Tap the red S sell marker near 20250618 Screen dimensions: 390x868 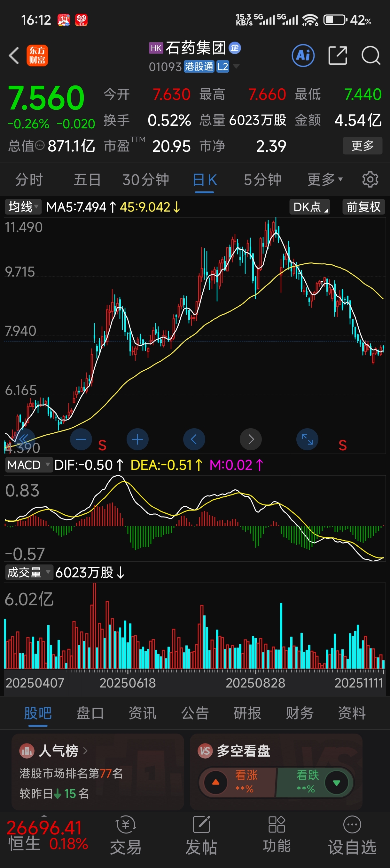click(x=102, y=446)
